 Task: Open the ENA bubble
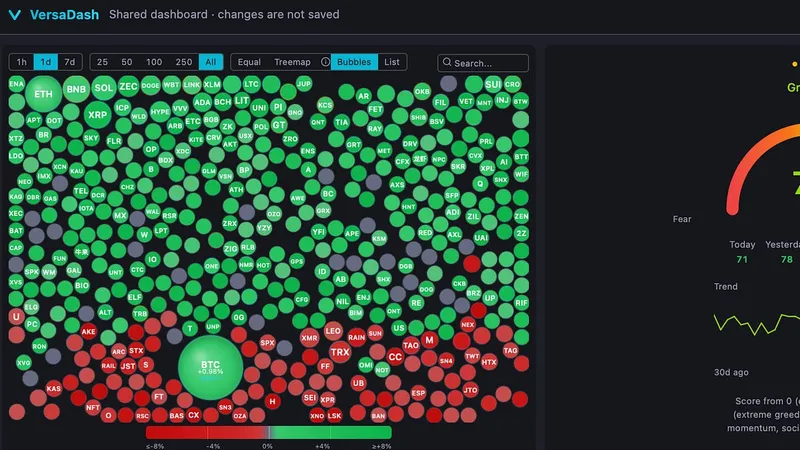(16, 84)
